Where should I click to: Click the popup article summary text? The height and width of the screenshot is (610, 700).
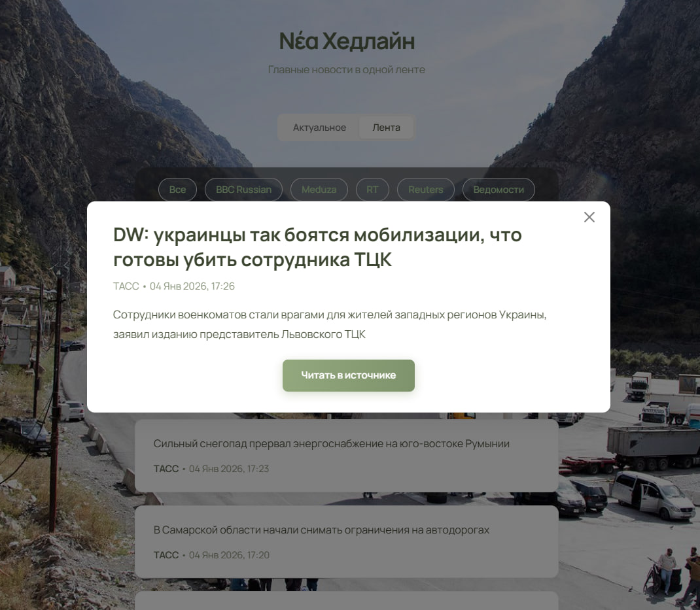[330, 324]
